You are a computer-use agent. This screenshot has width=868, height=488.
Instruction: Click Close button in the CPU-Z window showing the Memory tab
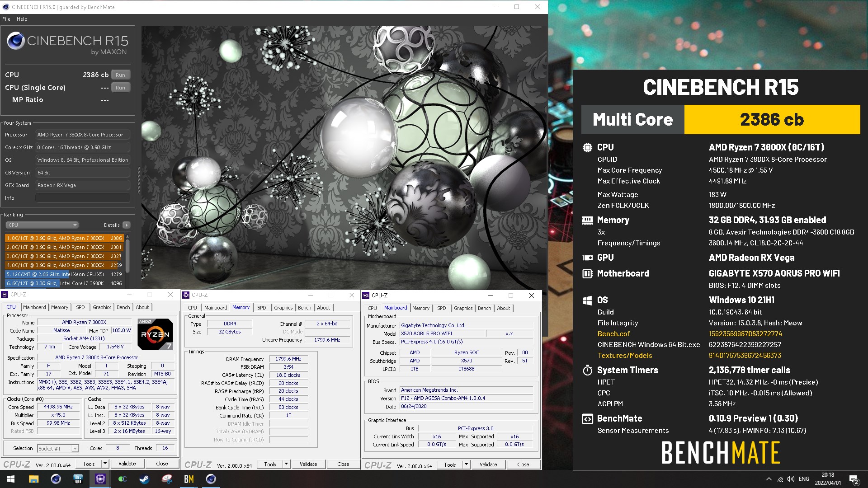(x=343, y=464)
